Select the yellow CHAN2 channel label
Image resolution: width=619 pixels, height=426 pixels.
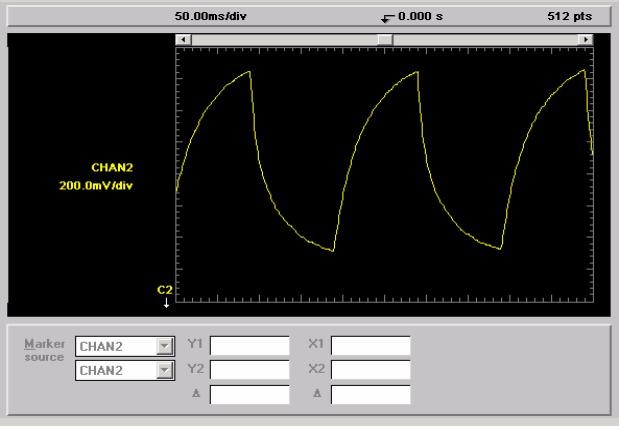(112, 168)
